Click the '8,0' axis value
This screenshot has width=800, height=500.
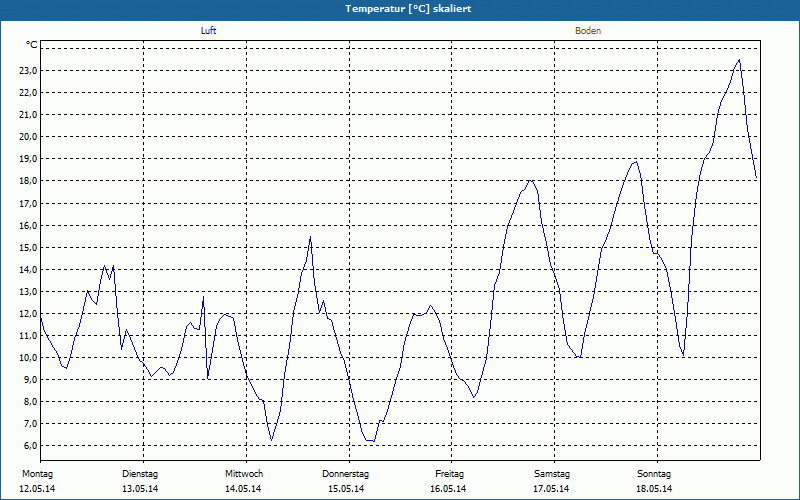(30, 402)
